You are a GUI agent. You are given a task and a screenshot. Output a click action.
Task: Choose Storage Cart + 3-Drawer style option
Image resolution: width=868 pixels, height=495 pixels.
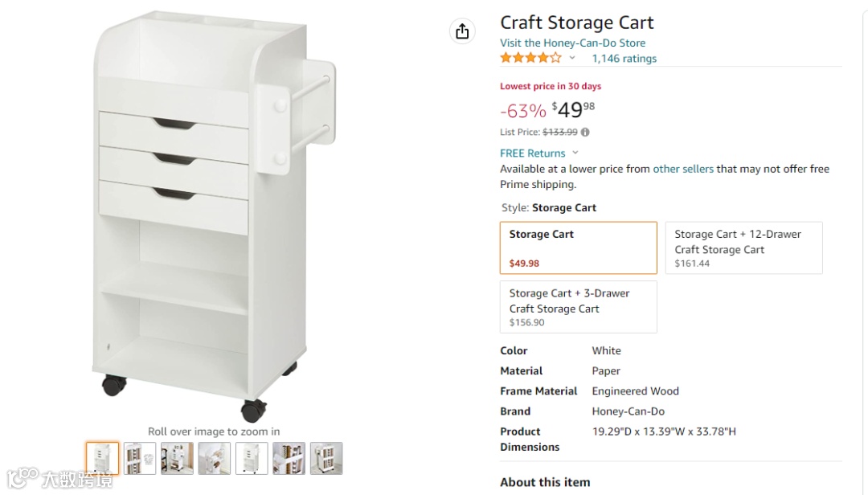click(x=579, y=306)
